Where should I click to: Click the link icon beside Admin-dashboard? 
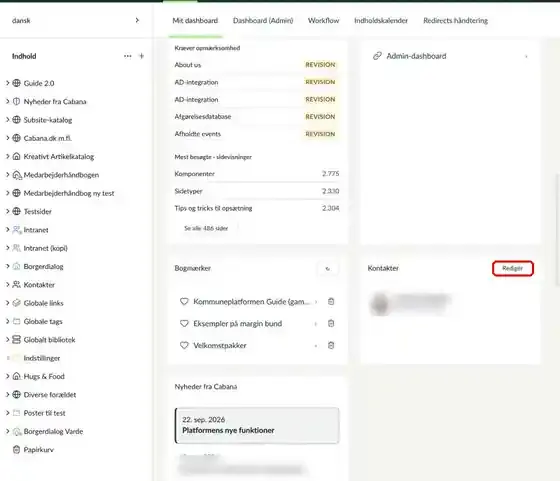coord(377,56)
